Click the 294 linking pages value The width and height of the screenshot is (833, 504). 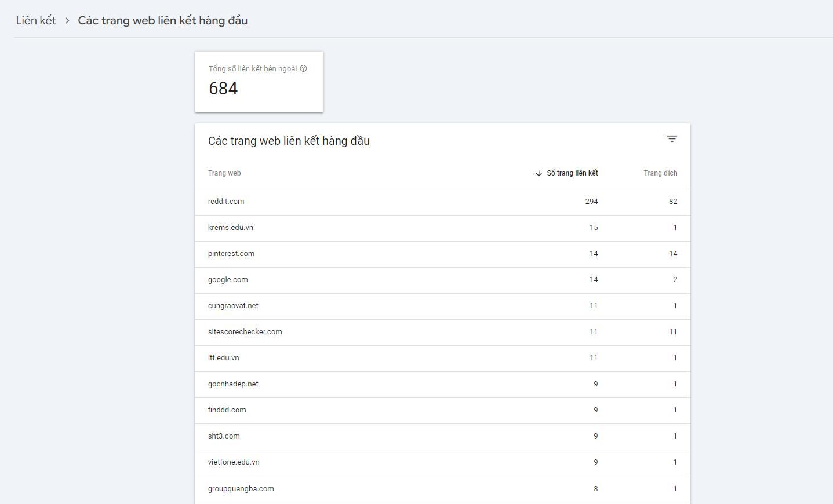(x=591, y=202)
